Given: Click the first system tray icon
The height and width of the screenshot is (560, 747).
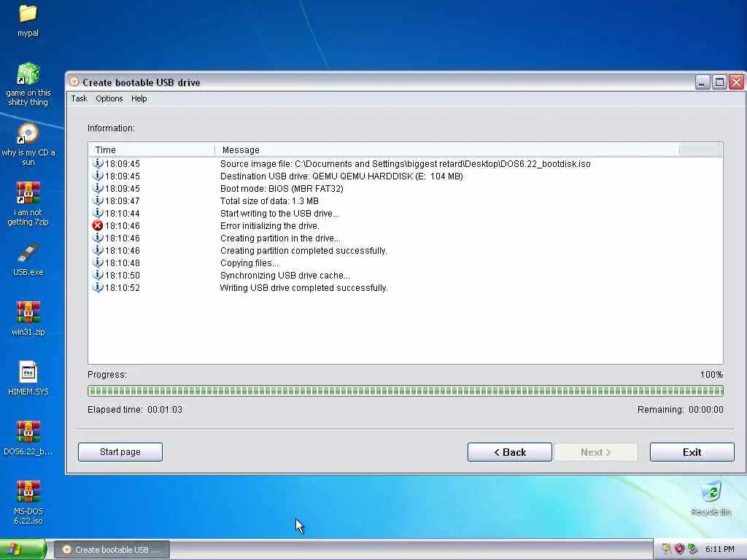Looking at the screenshot, I should tap(667, 549).
